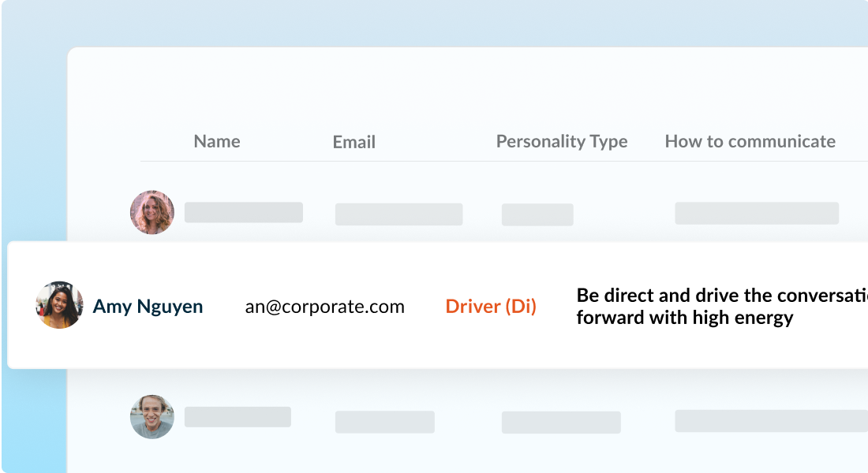
Task: Select bottom row's how-to-communicate placeholder bar
Action: (x=771, y=421)
